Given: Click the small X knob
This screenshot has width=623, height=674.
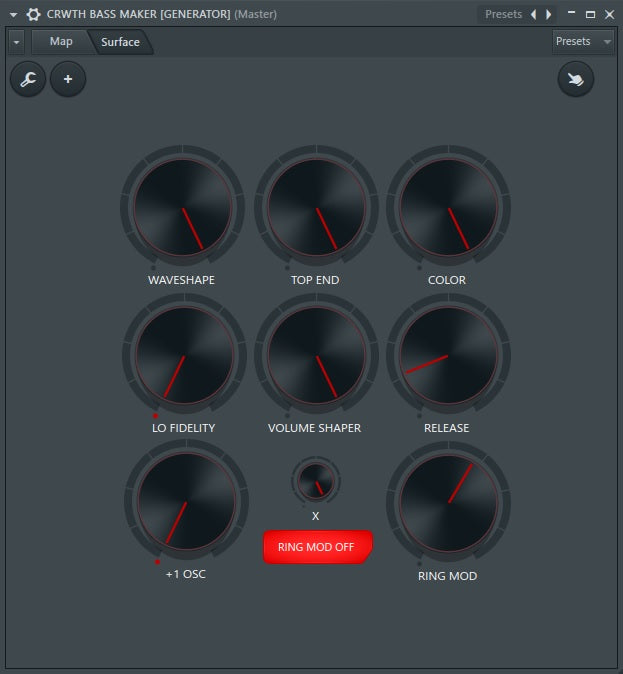Looking at the screenshot, I should pos(315,481).
